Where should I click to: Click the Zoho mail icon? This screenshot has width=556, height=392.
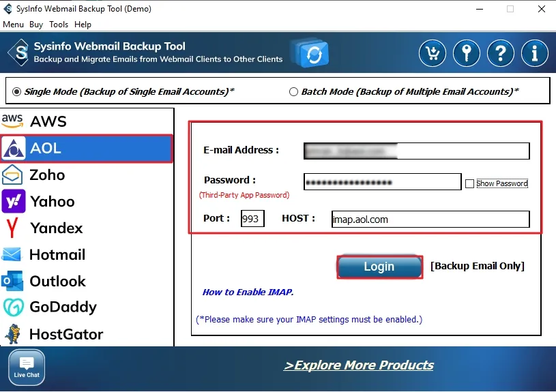coord(12,175)
